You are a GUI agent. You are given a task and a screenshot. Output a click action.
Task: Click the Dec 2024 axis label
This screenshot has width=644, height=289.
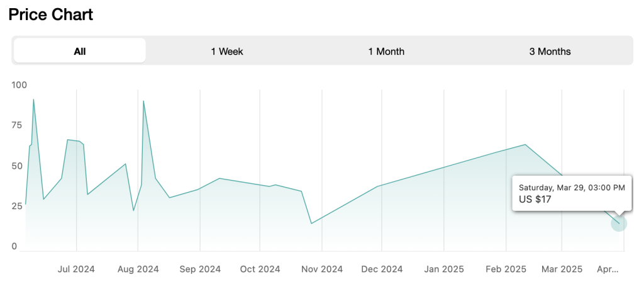(x=382, y=269)
